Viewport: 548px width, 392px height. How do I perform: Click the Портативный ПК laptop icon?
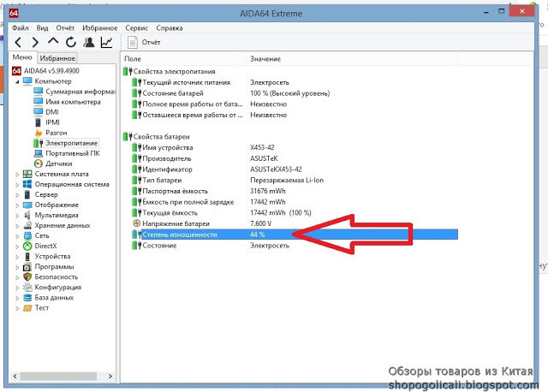tap(38, 153)
